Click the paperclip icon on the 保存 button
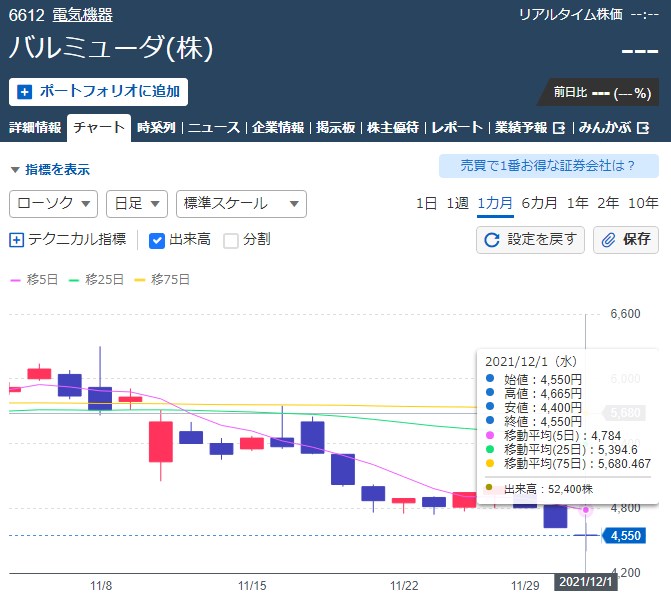This screenshot has width=671, height=603. point(608,240)
